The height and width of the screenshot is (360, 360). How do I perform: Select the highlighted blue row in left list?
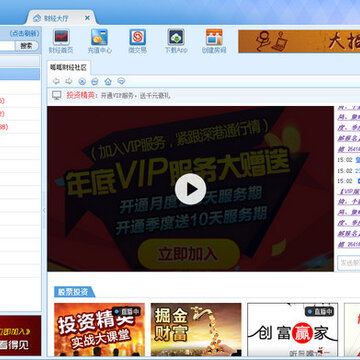click(20, 74)
